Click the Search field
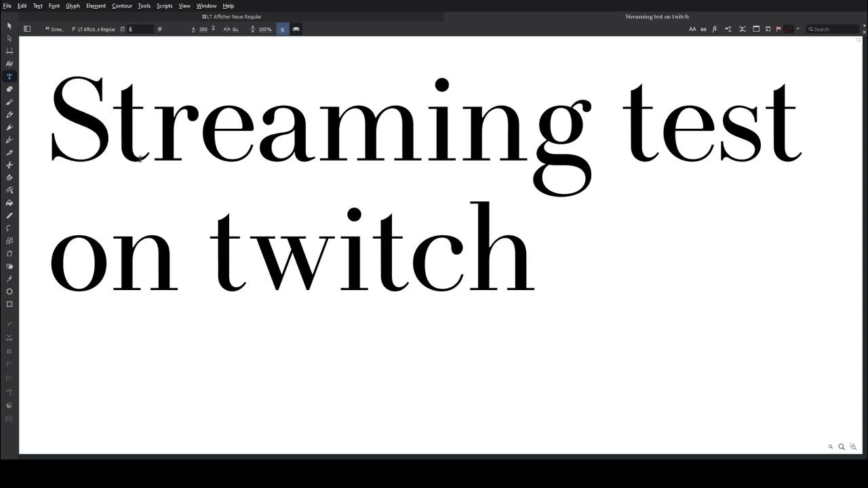This screenshot has height=488, width=868. [832, 29]
